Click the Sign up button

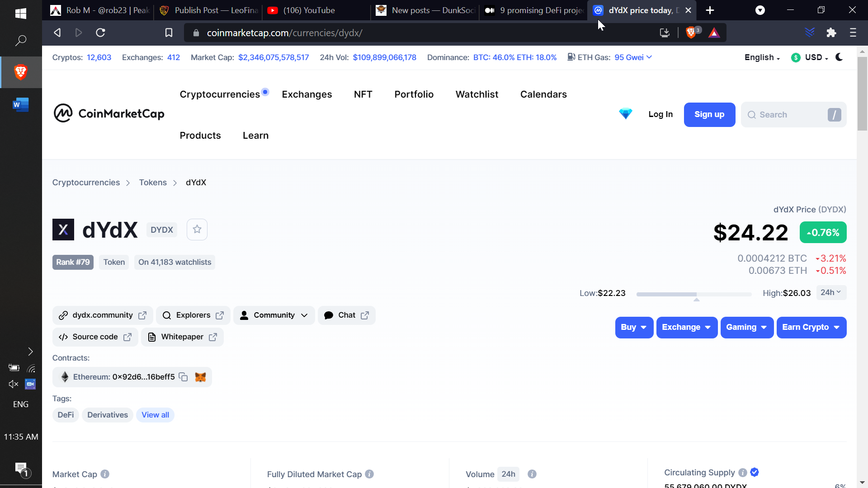[x=709, y=115]
